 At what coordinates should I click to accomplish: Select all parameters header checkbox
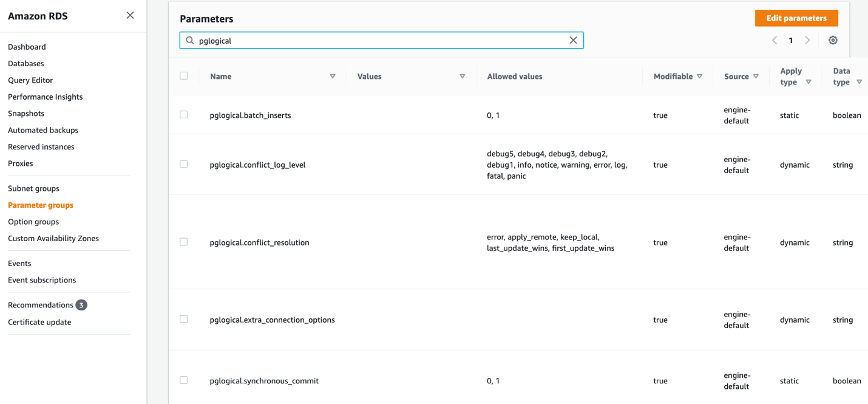point(184,76)
